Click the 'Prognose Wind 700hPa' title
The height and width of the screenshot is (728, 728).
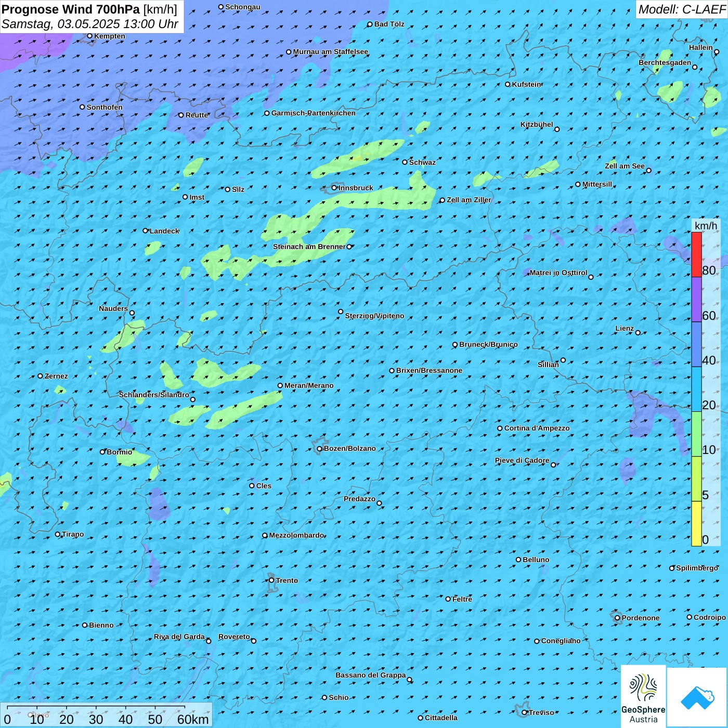click(71, 9)
